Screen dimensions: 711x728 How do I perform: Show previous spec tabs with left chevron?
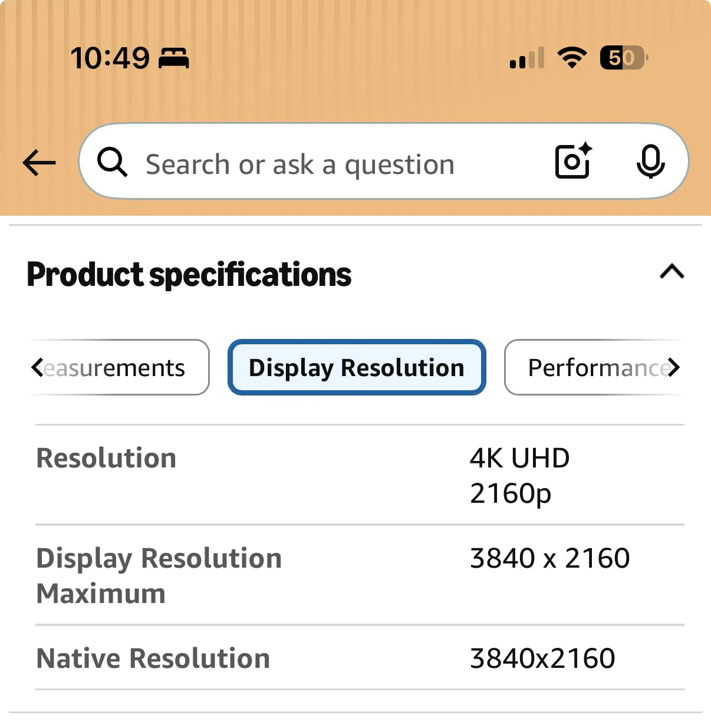pos(37,367)
